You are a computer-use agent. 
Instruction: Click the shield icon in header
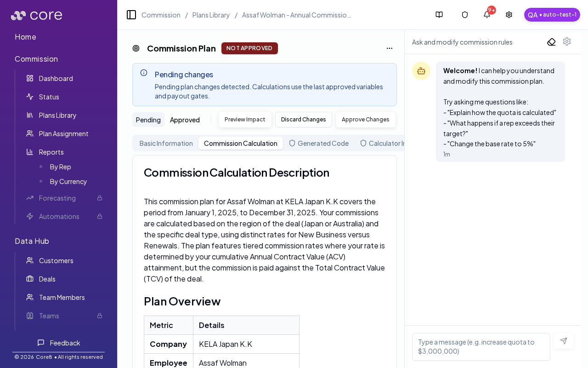[x=465, y=15]
